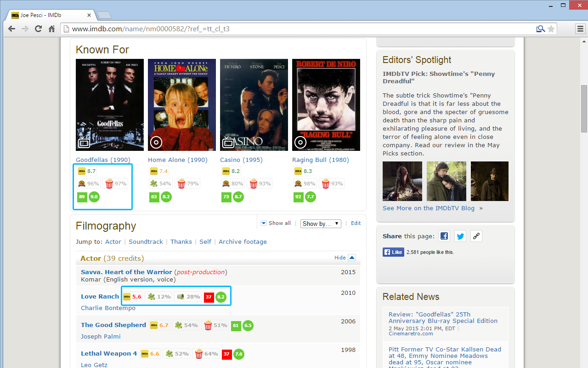588x368 pixels.
Task: Click the filmography Edit link
Action: [356, 223]
